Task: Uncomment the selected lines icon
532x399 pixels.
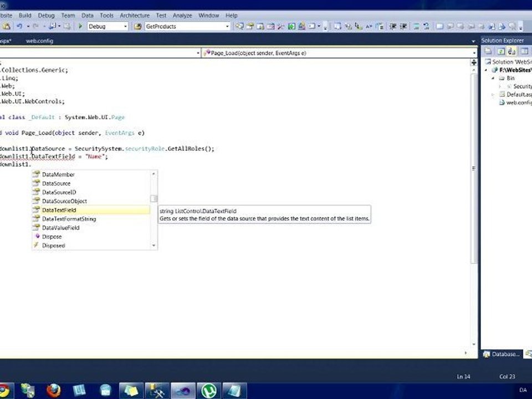Action: click(x=427, y=26)
